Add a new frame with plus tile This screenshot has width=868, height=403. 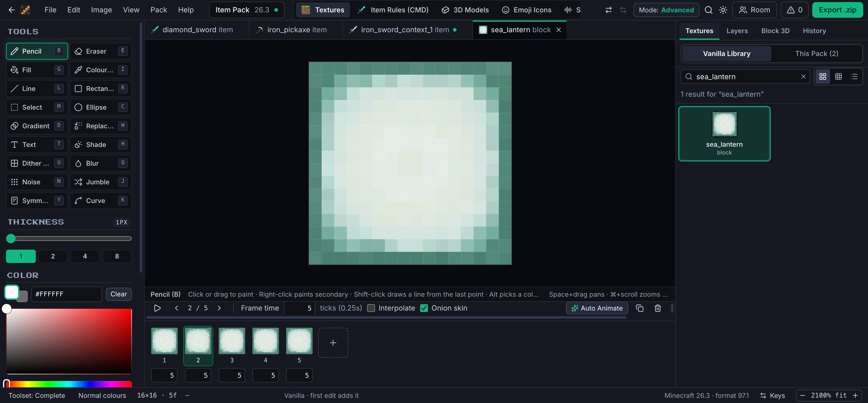pos(333,343)
